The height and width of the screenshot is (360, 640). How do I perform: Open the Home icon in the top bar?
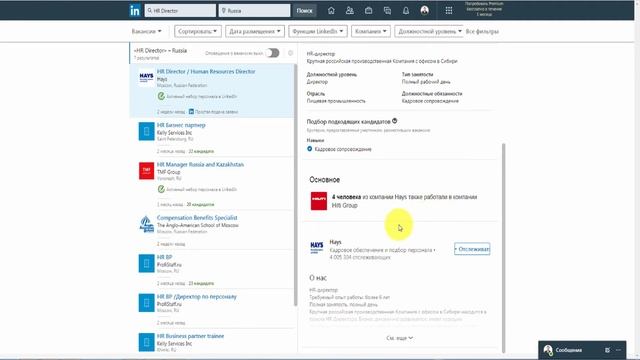coord(331,11)
